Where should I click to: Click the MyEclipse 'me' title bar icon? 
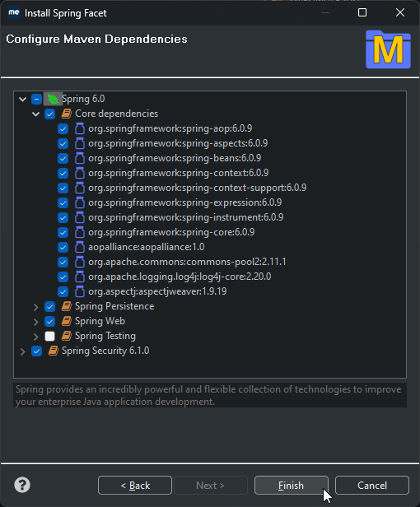pyautogui.click(x=14, y=13)
